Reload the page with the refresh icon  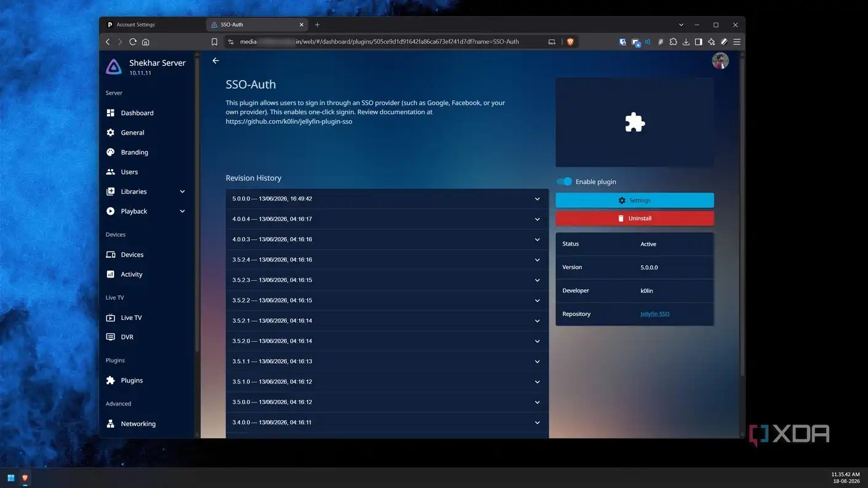133,42
